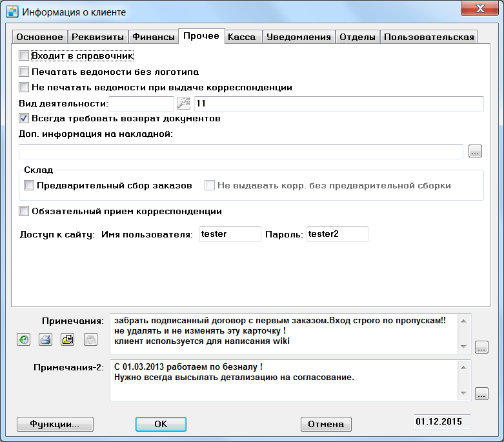Click the Функции... button

(x=55, y=424)
